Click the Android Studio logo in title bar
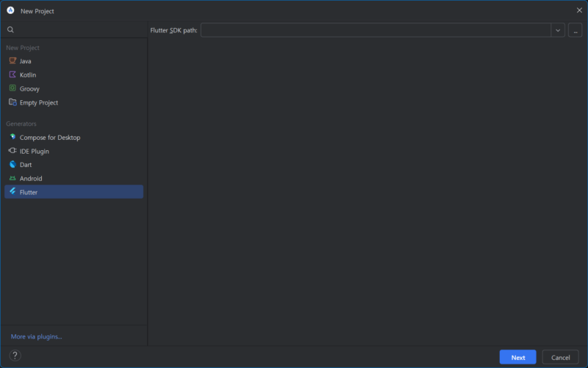The image size is (588, 368). coord(10,10)
